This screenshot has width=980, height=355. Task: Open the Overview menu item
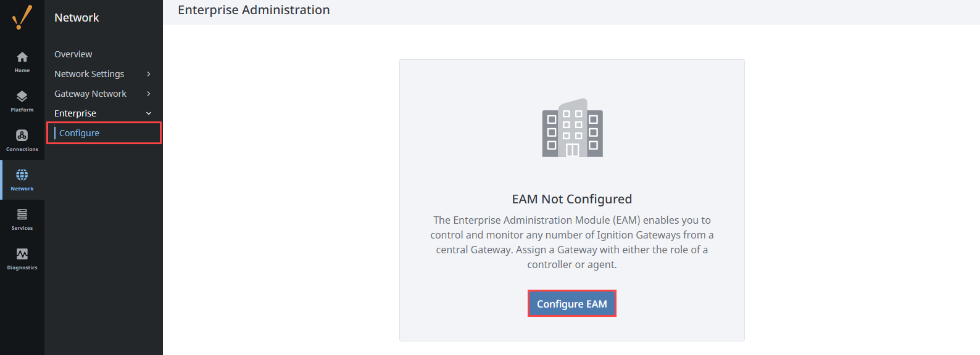tap(73, 54)
